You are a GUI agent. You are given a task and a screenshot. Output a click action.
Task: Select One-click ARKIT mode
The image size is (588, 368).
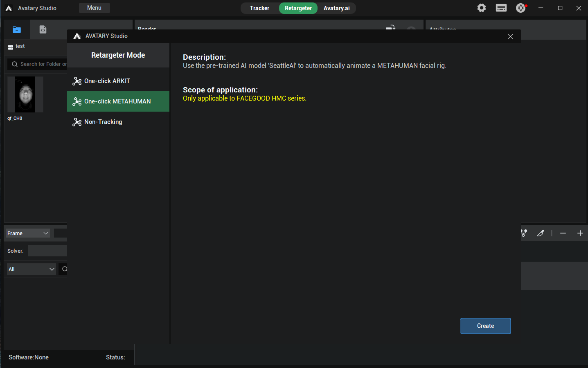coord(118,81)
